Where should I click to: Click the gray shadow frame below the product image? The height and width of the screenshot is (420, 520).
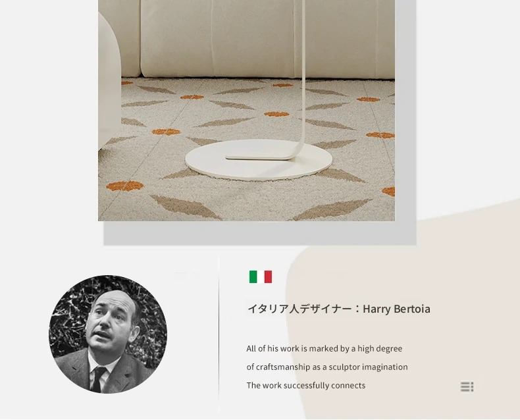tap(260, 233)
